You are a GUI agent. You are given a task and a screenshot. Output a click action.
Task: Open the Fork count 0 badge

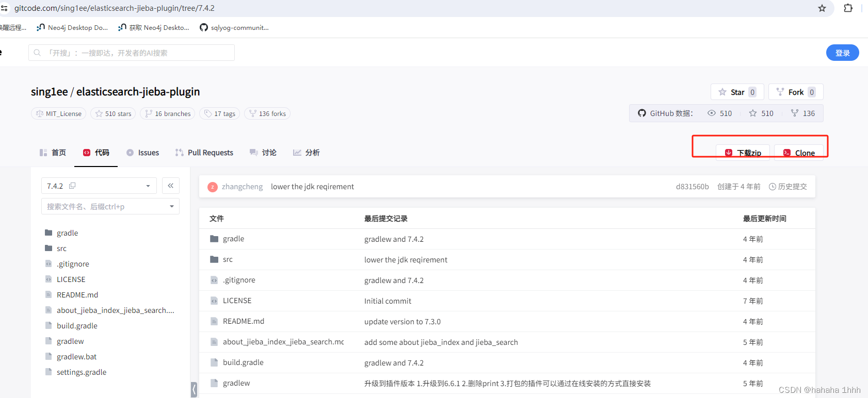[x=812, y=92]
